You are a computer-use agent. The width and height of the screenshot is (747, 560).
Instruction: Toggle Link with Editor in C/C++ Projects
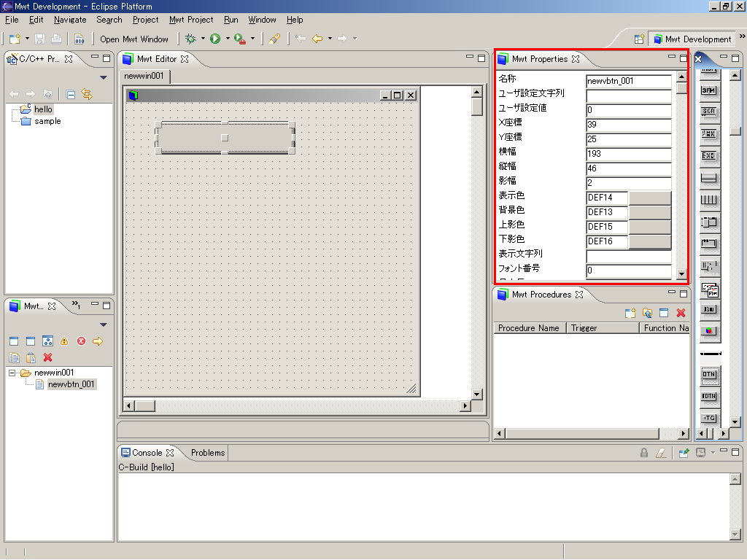click(87, 94)
